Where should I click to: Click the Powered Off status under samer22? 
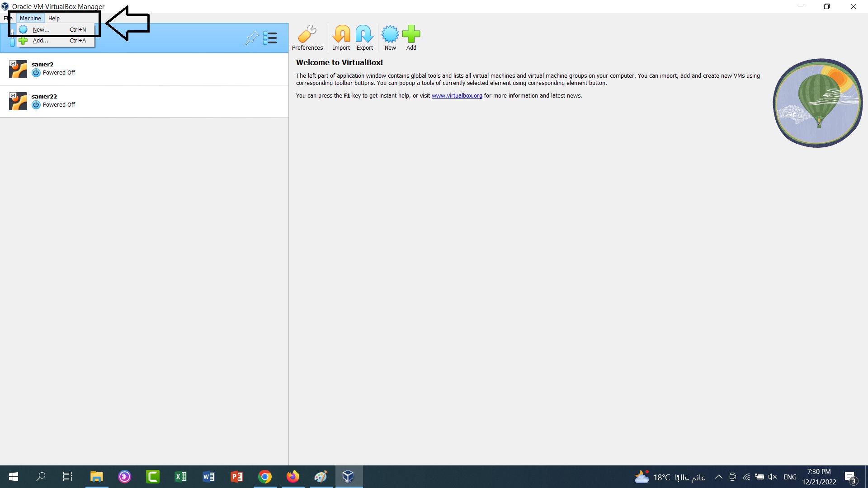coord(59,105)
